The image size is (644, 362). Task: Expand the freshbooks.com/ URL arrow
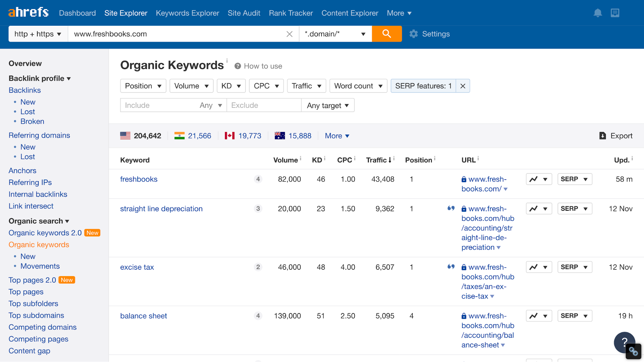pos(505,189)
